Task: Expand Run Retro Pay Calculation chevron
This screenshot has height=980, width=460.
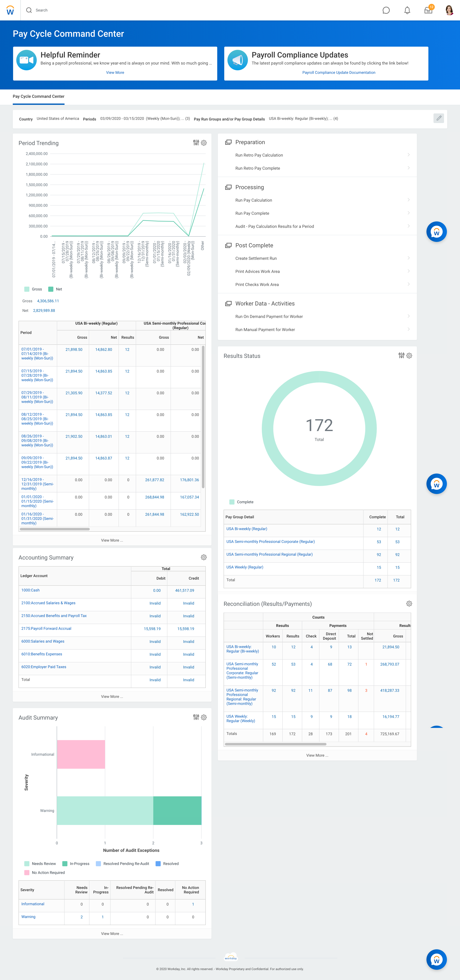Action: [408, 155]
